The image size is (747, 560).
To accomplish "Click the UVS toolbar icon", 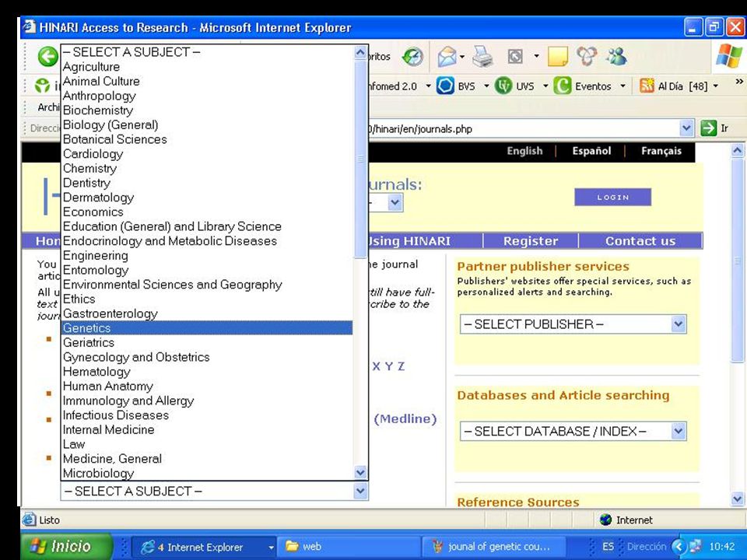I will (x=503, y=86).
